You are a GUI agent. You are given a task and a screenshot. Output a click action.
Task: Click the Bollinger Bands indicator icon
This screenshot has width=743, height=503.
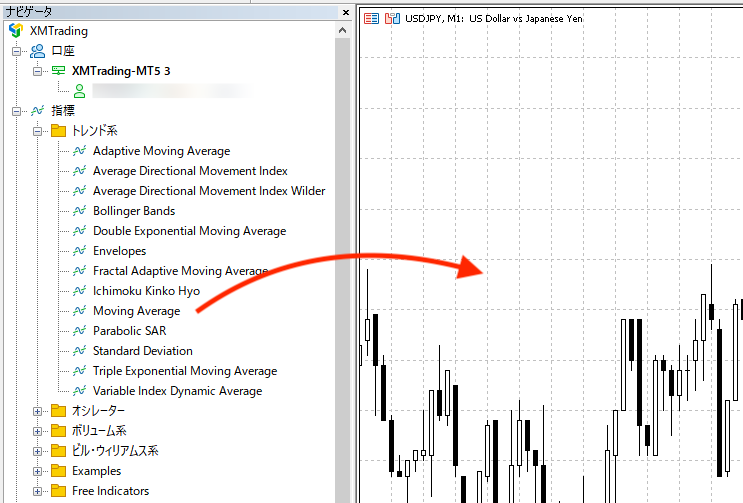point(79,211)
